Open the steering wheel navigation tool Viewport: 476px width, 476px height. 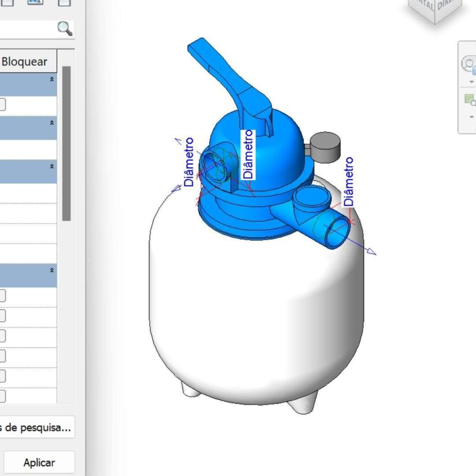(469, 64)
